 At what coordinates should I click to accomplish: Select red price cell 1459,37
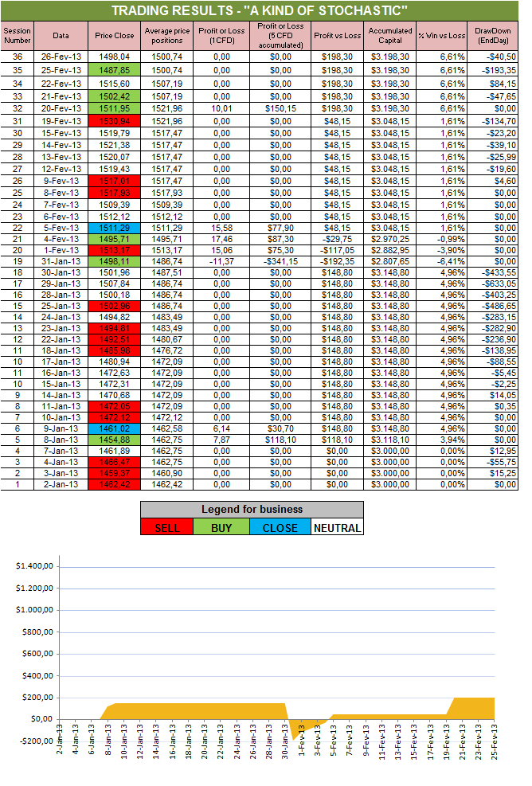(x=115, y=473)
